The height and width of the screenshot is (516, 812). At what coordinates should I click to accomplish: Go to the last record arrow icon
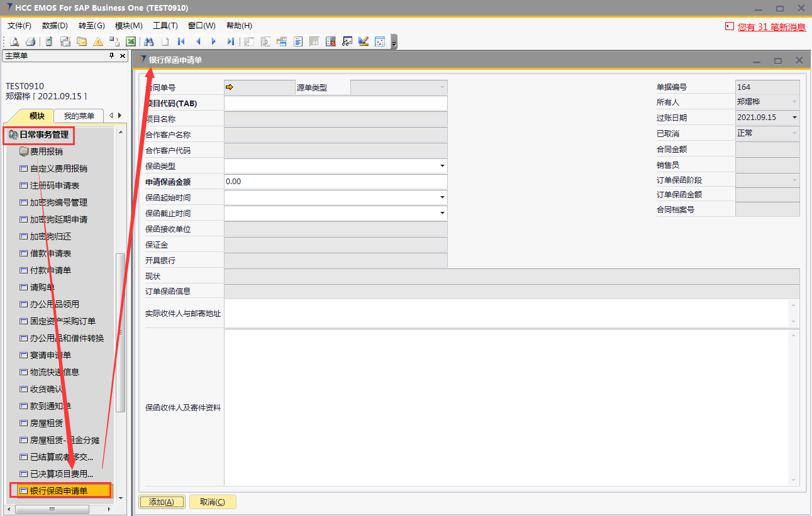(x=230, y=41)
